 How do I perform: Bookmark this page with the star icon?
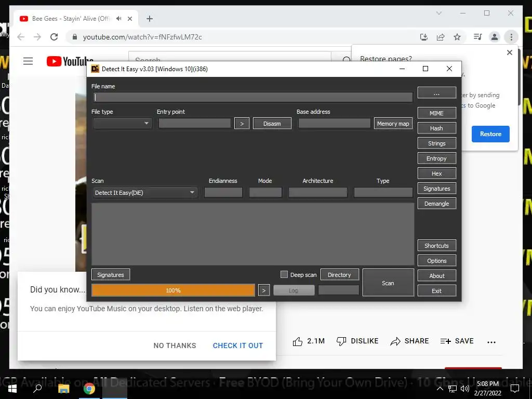tap(457, 37)
